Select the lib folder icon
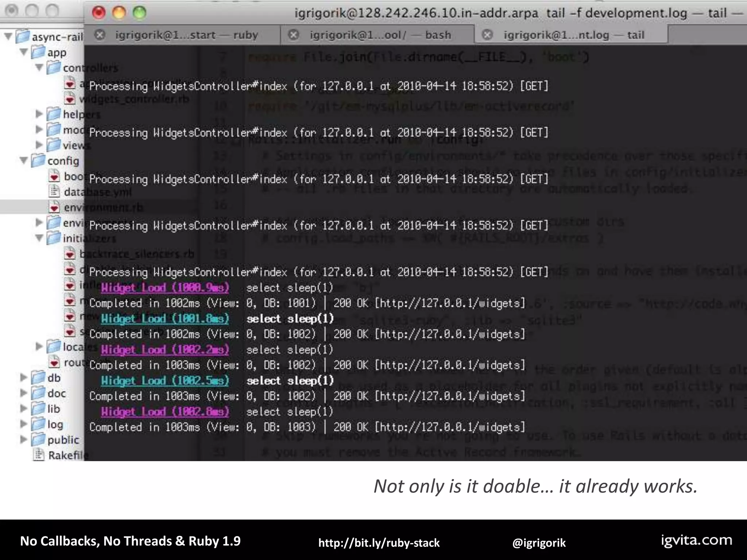Image resolution: width=747 pixels, height=560 pixels. tap(38, 408)
